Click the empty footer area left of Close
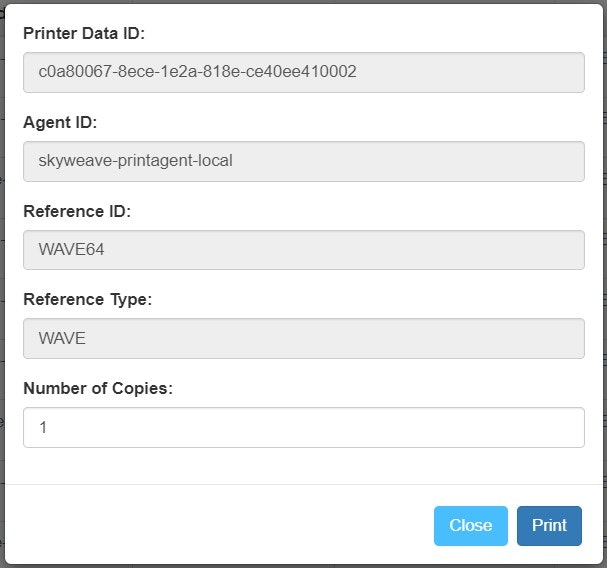607x568 pixels. point(219,525)
